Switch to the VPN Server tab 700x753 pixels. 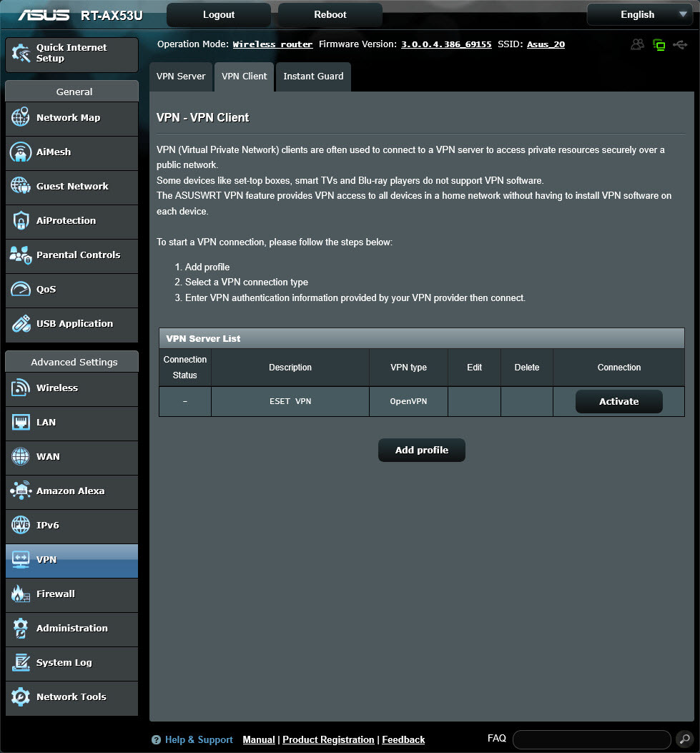[x=181, y=77]
